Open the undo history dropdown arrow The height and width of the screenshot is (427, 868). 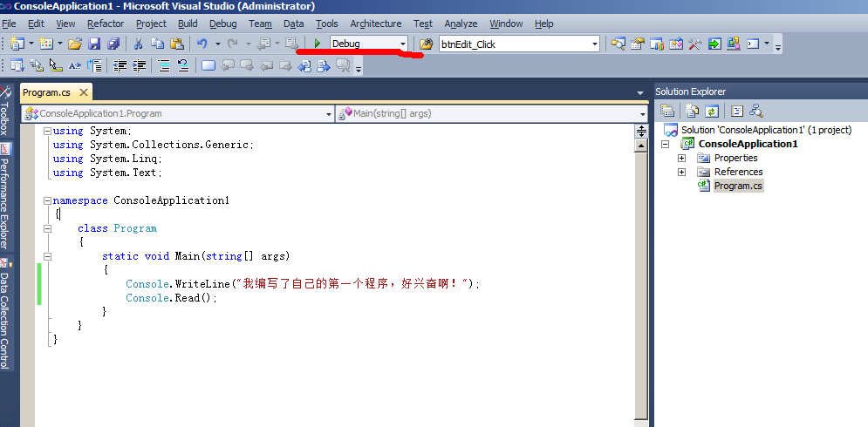click(x=217, y=44)
